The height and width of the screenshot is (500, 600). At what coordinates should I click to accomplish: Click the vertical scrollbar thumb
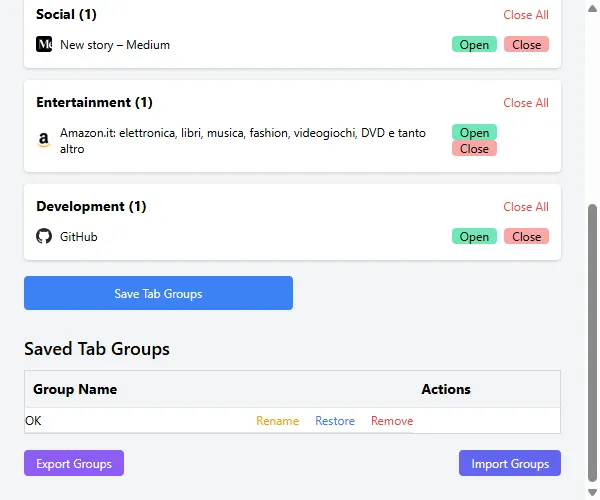[x=593, y=340]
